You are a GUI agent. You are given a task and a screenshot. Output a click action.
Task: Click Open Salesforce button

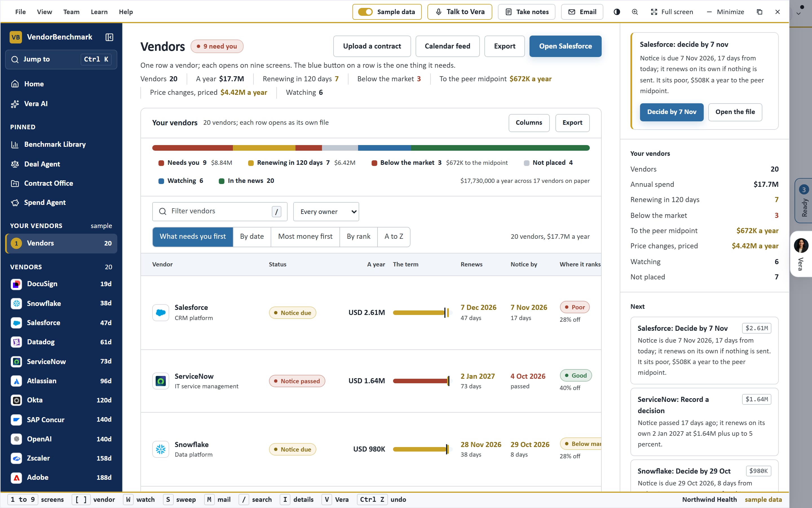pos(565,46)
